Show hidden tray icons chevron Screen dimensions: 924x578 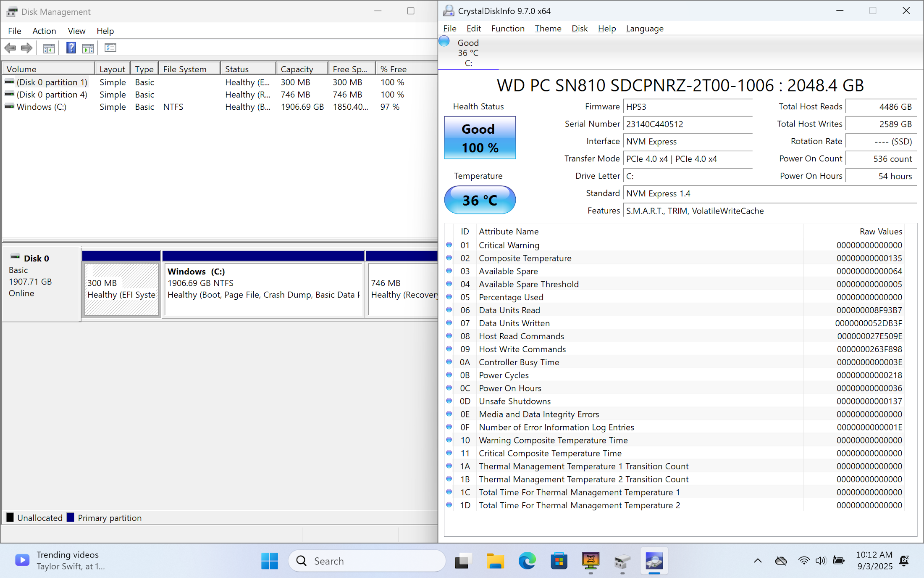[758, 560]
